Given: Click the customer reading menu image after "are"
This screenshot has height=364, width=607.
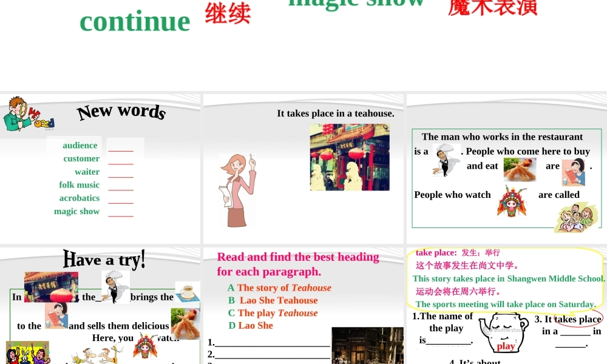Looking at the screenshot, I should click(574, 172).
